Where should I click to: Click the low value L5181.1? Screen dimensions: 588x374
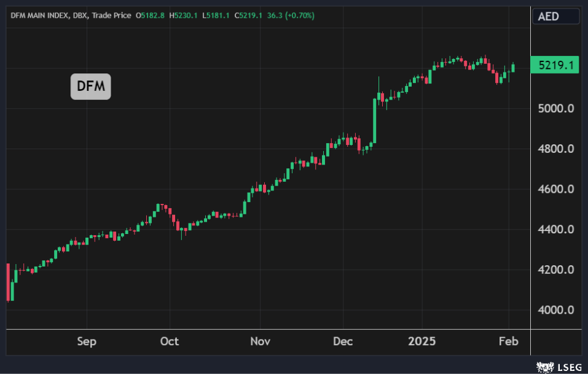216,16
